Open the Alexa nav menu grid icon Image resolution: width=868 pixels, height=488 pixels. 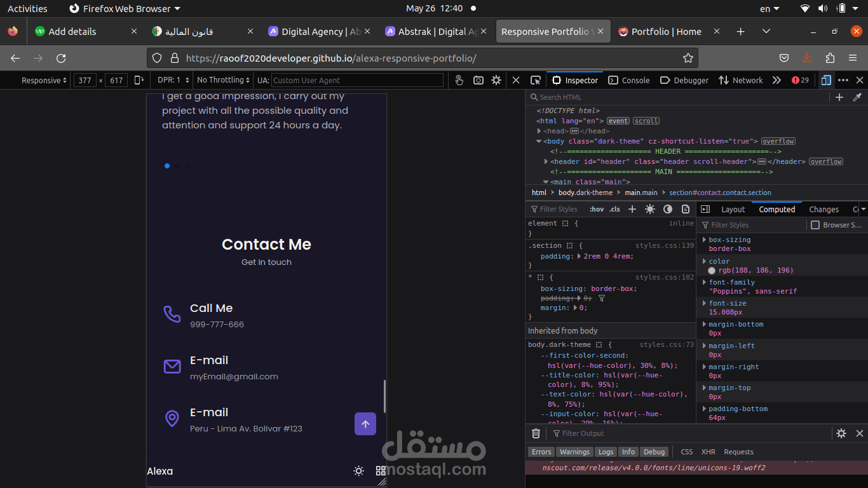(381, 471)
